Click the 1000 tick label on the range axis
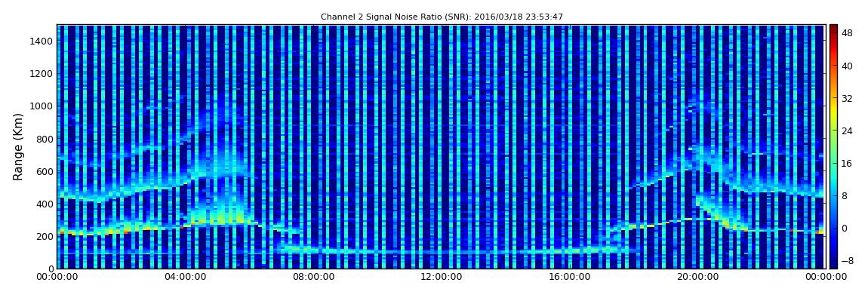 pyautogui.click(x=42, y=106)
